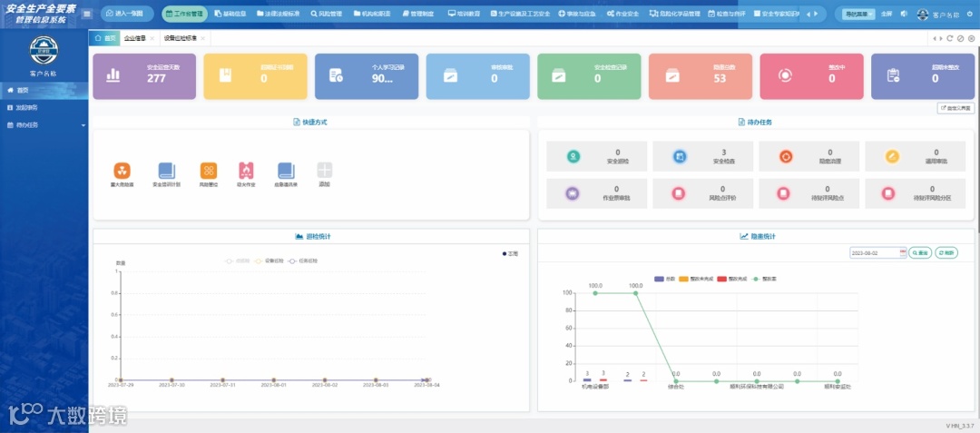The height and width of the screenshot is (433, 980).
Task: Toggle 设备巡检 series in the inspection chart legend
Action: [269, 261]
